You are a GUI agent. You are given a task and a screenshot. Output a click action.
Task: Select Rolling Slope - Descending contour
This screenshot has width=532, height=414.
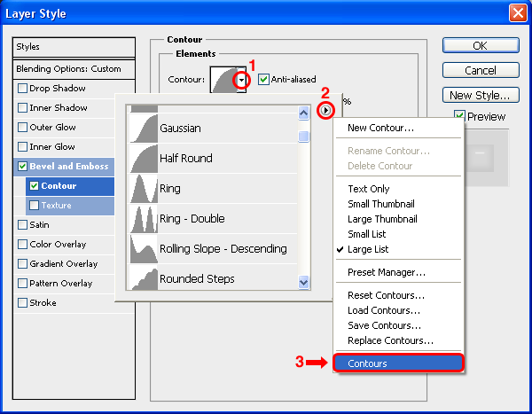[x=223, y=249]
